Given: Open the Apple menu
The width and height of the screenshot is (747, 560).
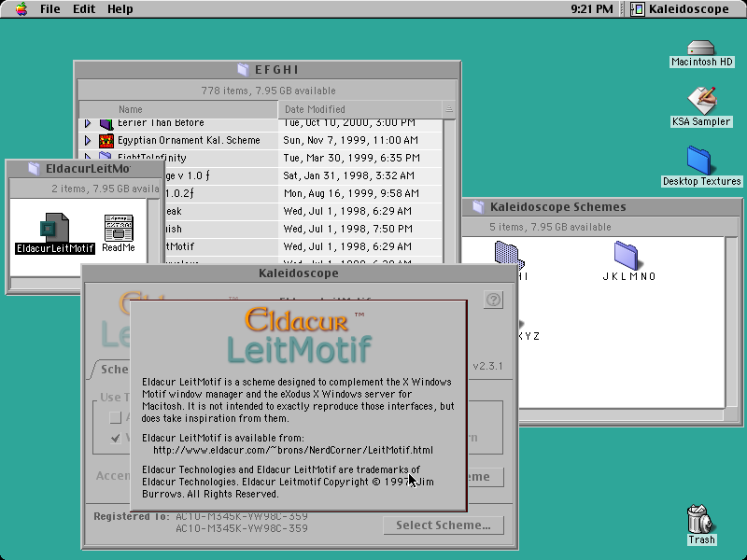Looking at the screenshot, I should [21, 9].
